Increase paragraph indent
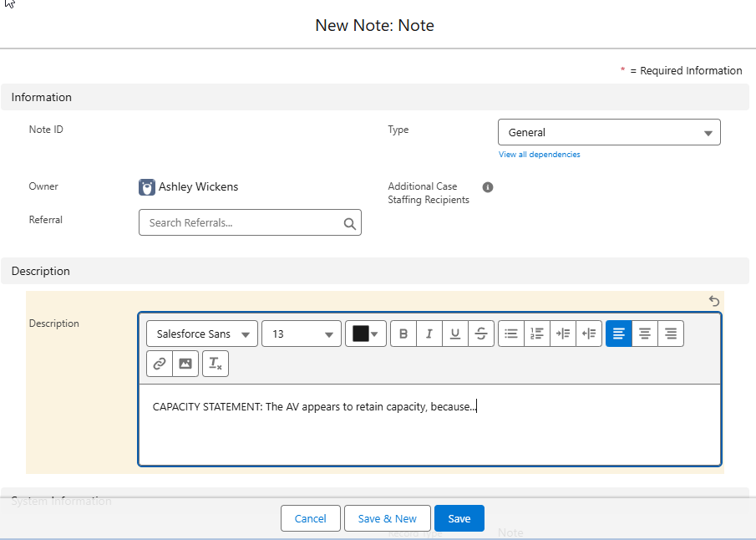 click(x=563, y=334)
